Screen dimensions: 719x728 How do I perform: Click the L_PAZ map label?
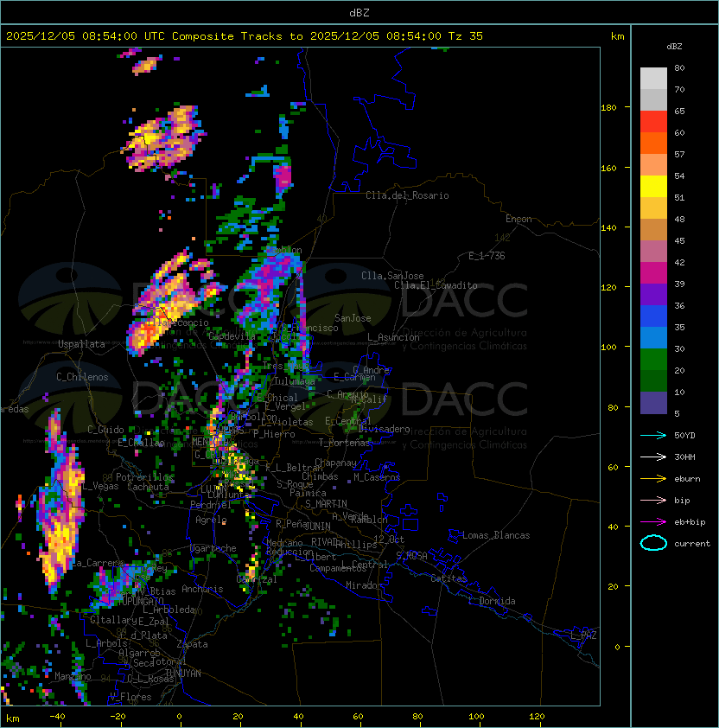583,635
